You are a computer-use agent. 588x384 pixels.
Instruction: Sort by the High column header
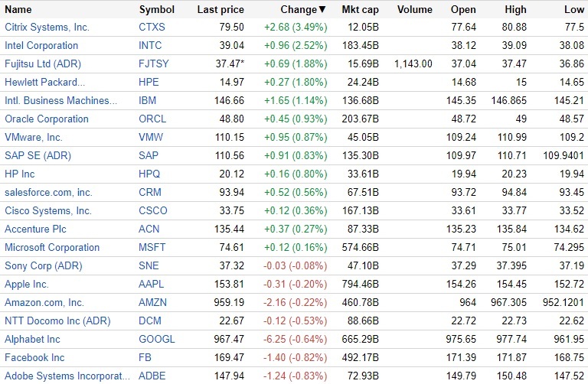coord(515,10)
